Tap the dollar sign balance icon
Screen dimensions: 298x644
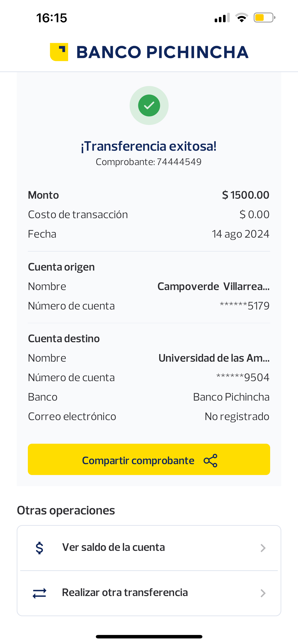[x=39, y=548]
